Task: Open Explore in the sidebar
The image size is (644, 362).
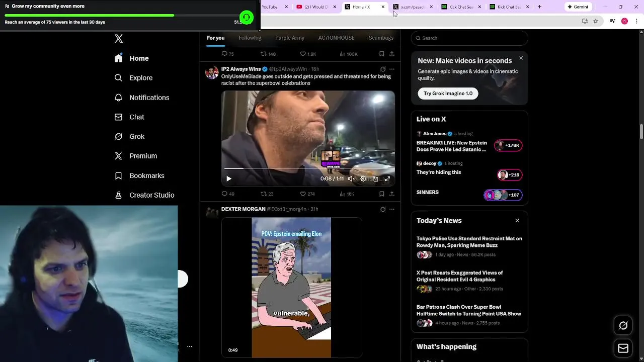Action: pyautogui.click(x=133, y=78)
